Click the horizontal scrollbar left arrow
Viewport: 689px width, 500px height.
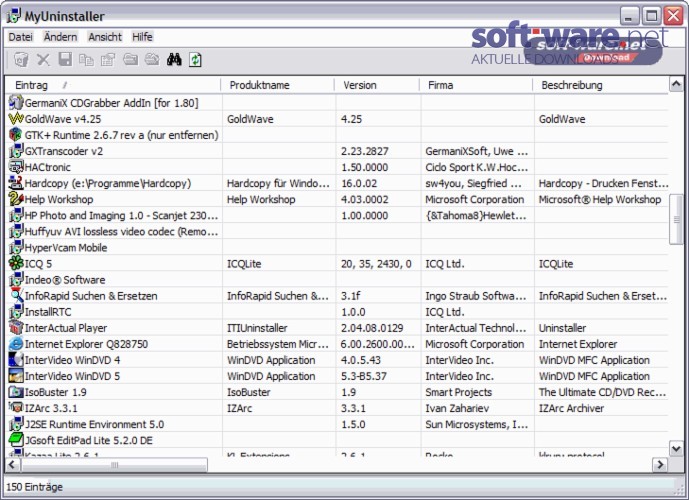[x=13, y=465]
